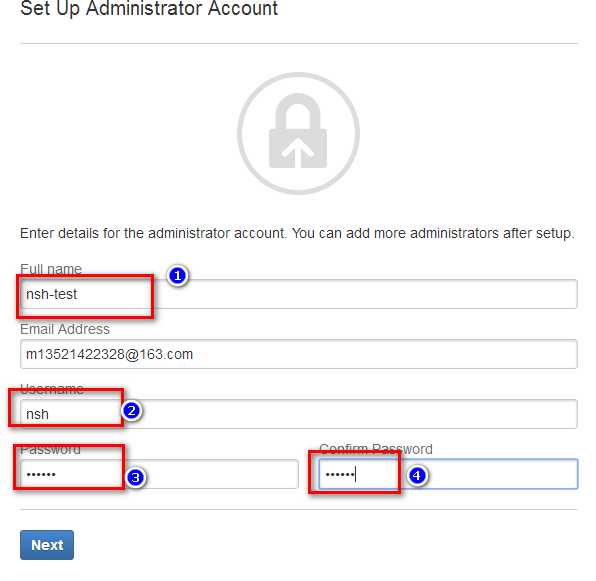Click the "Username" field label
The image size is (596, 581).
point(52,389)
